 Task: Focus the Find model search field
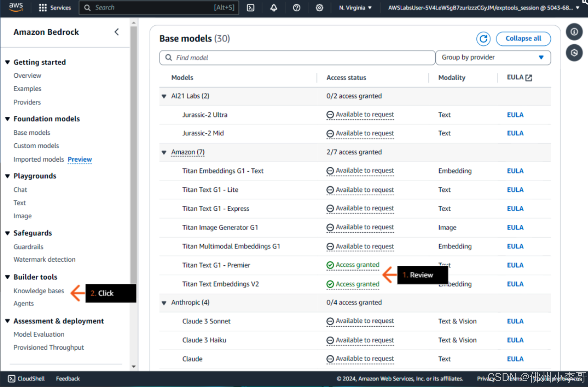[x=297, y=58]
